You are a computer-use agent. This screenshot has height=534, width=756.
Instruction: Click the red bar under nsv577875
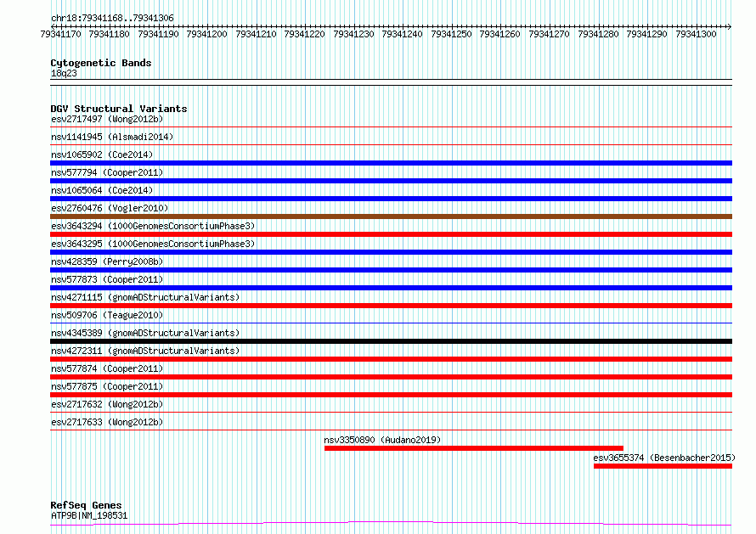pyautogui.click(x=391, y=395)
